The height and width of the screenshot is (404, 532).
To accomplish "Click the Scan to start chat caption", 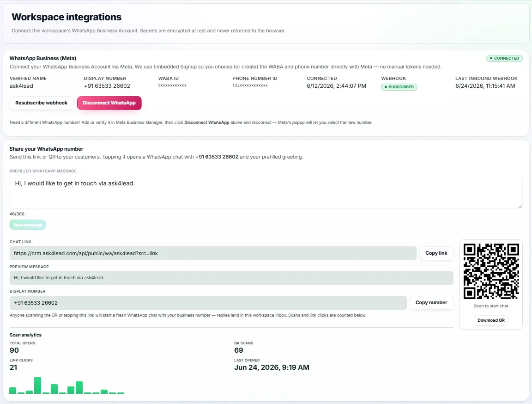I will (x=491, y=306).
